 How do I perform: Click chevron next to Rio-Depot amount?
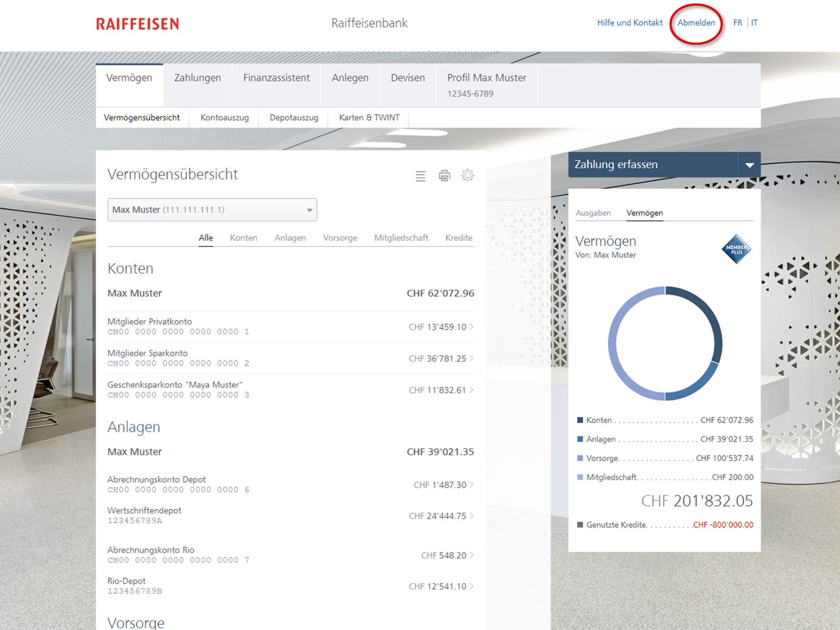pos(472,586)
